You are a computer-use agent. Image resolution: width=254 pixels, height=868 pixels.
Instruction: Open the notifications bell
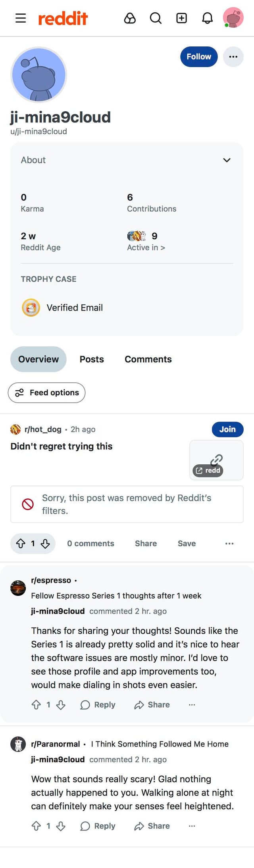pyautogui.click(x=207, y=18)
